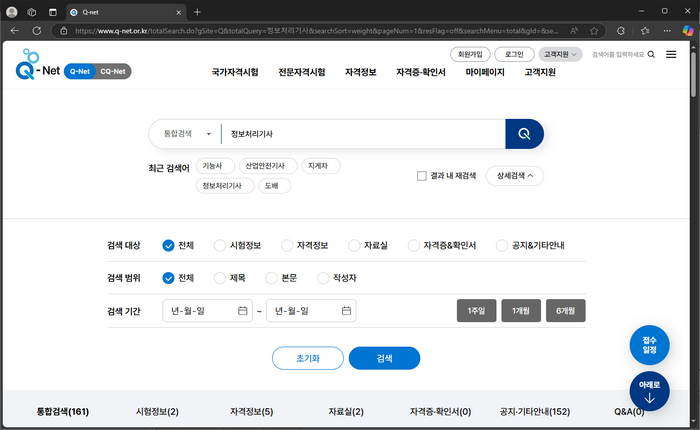Open the start date calendar icon
This screenshot has height=430, width=700.
click(242, 311)
